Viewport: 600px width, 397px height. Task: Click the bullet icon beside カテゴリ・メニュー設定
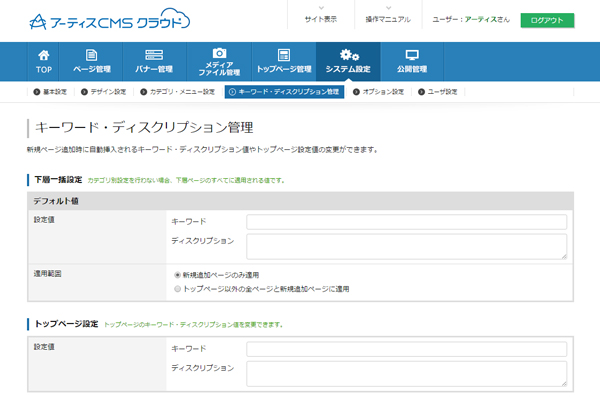pyautogui.click(x=143, y=92)
